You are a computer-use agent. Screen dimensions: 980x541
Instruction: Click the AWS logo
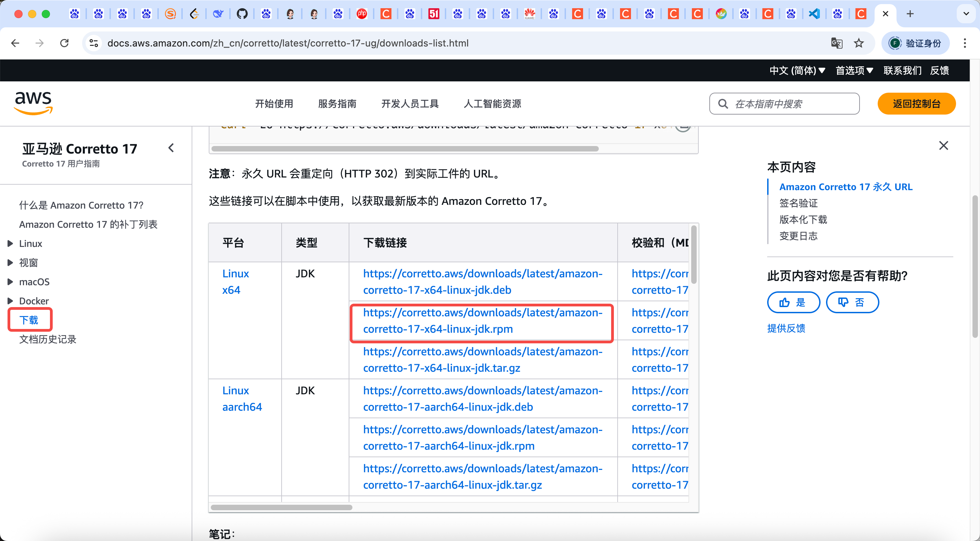33,103
